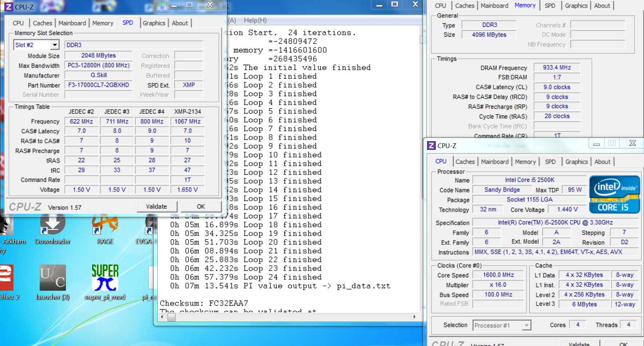Click the Multiplier value x 16.0
644x346 pixels.
point(498,285)
